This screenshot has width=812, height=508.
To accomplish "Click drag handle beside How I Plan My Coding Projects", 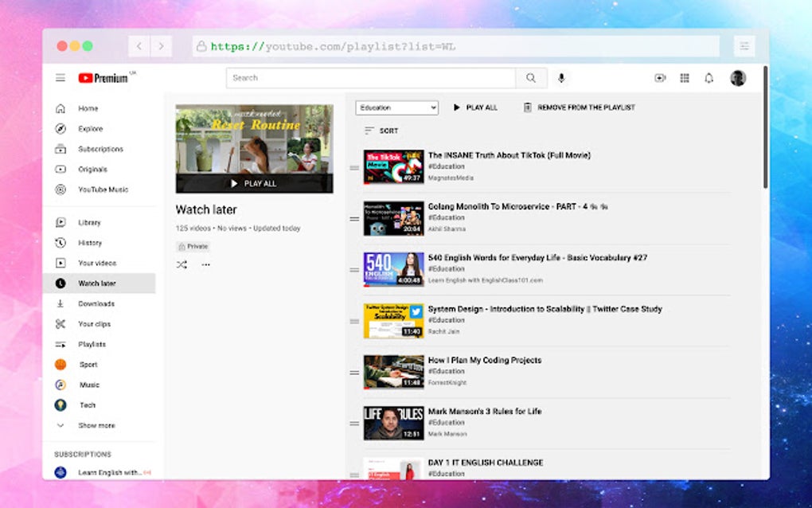I will tap(354, 373).
